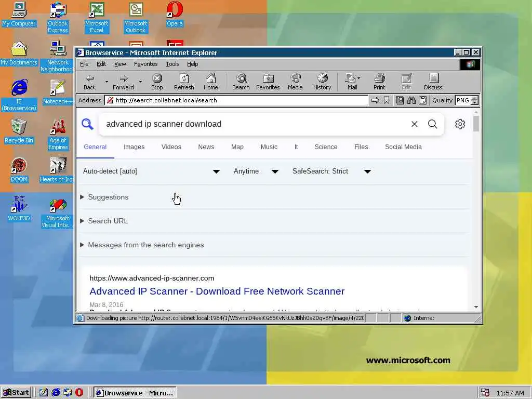
Task: Clear the search query with X
Action: [x=414, y=124]
